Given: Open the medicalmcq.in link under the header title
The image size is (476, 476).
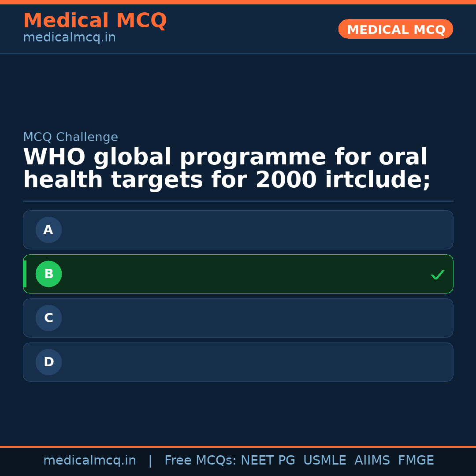Looking at the screenshot, I should point(69,38).
